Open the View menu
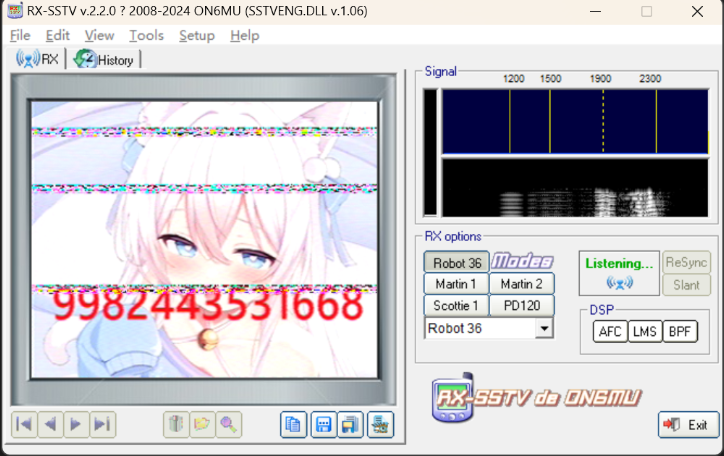The height and width of the screenshot is (456, 724). [x=99, y=36]
